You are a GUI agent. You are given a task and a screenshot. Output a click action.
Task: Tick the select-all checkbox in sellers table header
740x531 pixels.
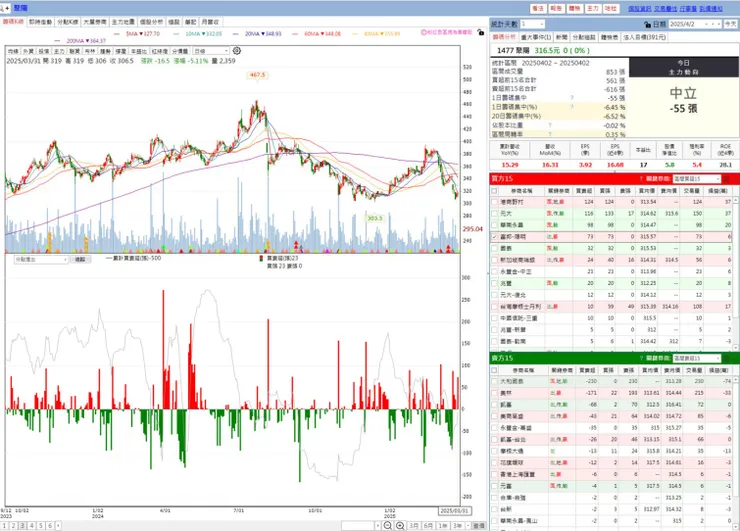tap(494, 370)
